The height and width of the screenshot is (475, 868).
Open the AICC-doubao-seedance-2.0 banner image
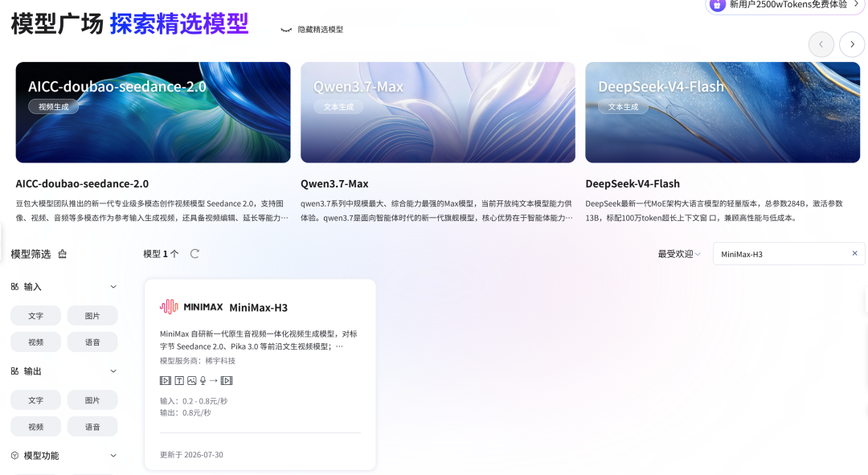click(x=153, y=113)
